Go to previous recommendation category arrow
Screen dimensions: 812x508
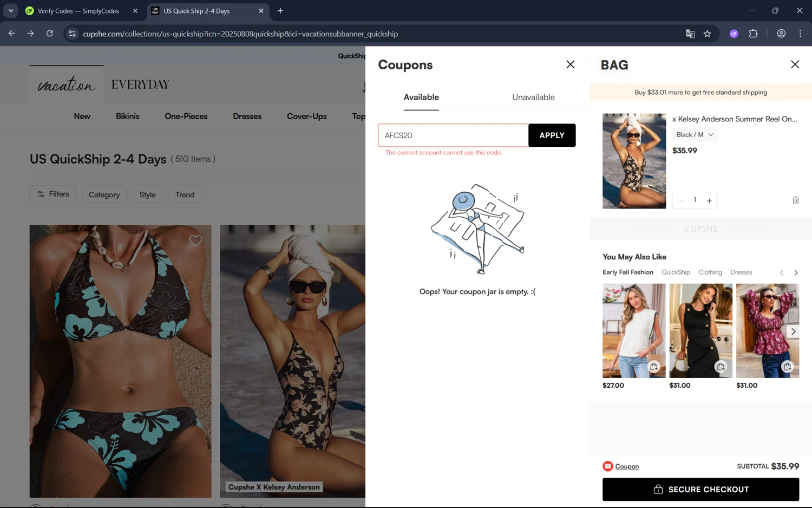(x=781, y=272)
